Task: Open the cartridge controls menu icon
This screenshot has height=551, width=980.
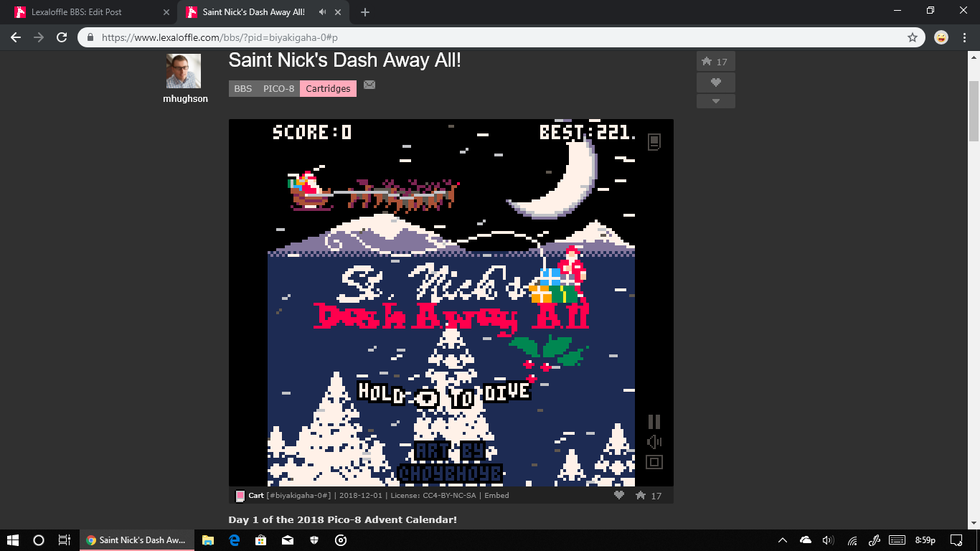Action: click(654, 142)
